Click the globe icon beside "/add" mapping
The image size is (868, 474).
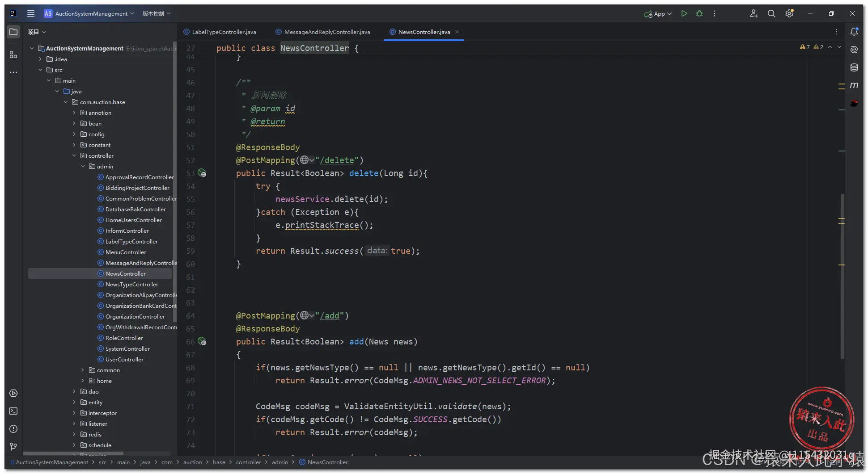point(305,315)
